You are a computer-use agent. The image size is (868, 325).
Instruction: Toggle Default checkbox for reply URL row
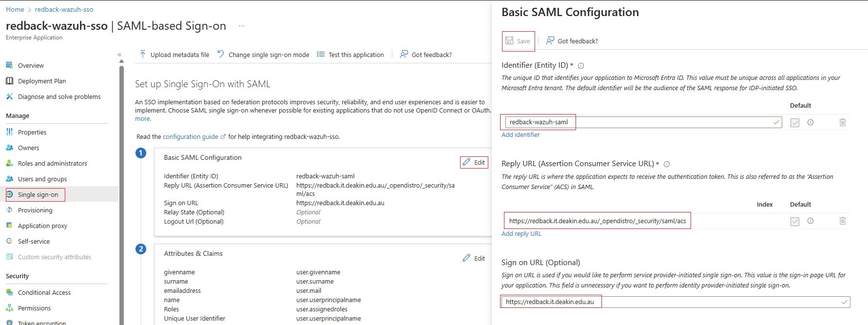(795, 221)
